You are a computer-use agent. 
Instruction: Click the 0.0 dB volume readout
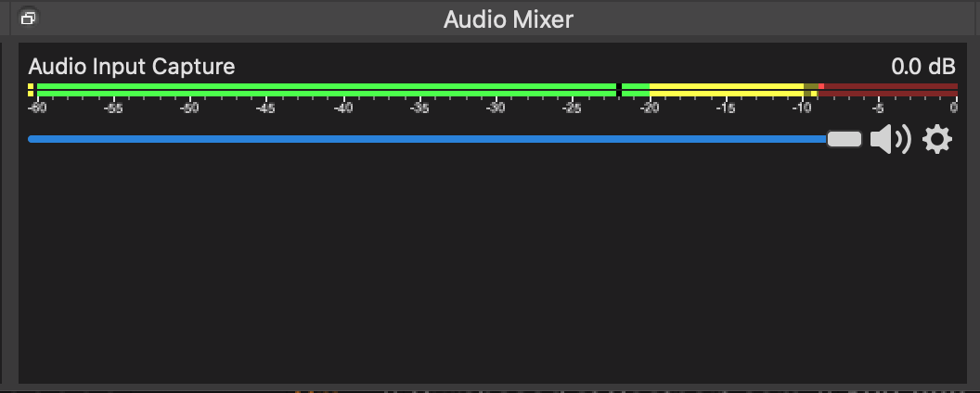pyautogui.click(x=922, y=67)
